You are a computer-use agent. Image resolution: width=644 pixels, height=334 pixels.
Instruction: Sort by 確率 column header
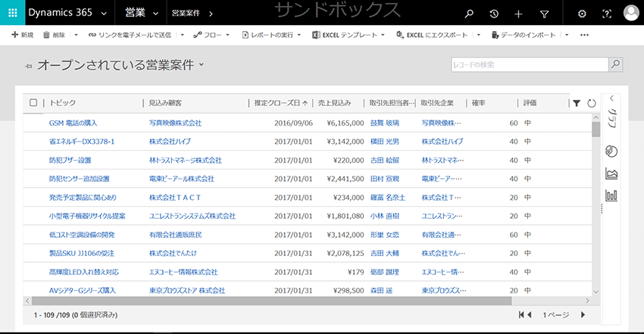479,103
